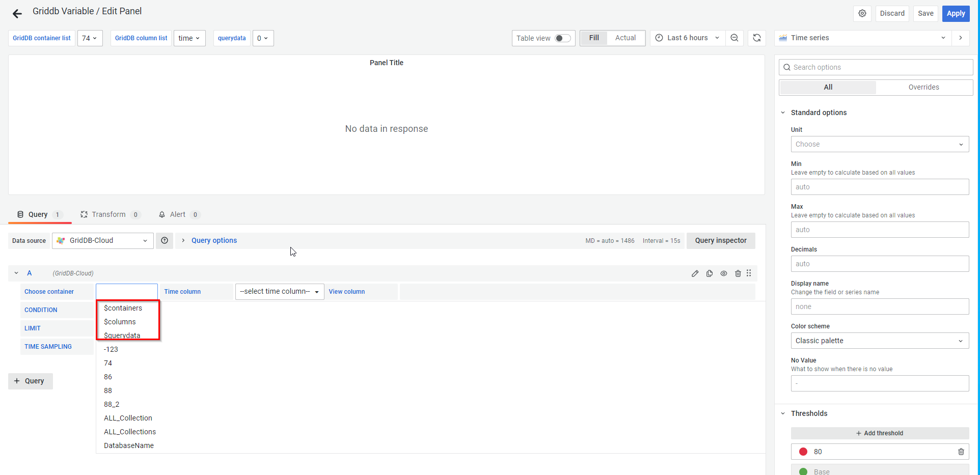Click the red color swatch for threshold 80
980x475 pixels.
pyautogui.click(x=803, y=452)
